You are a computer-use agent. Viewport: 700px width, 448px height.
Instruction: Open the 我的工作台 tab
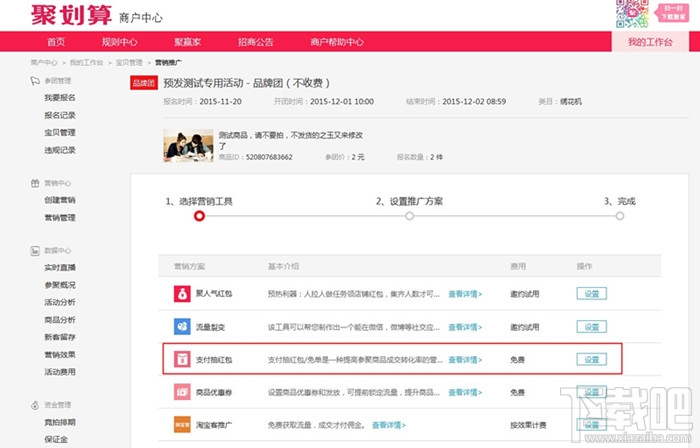coord(650,42)
